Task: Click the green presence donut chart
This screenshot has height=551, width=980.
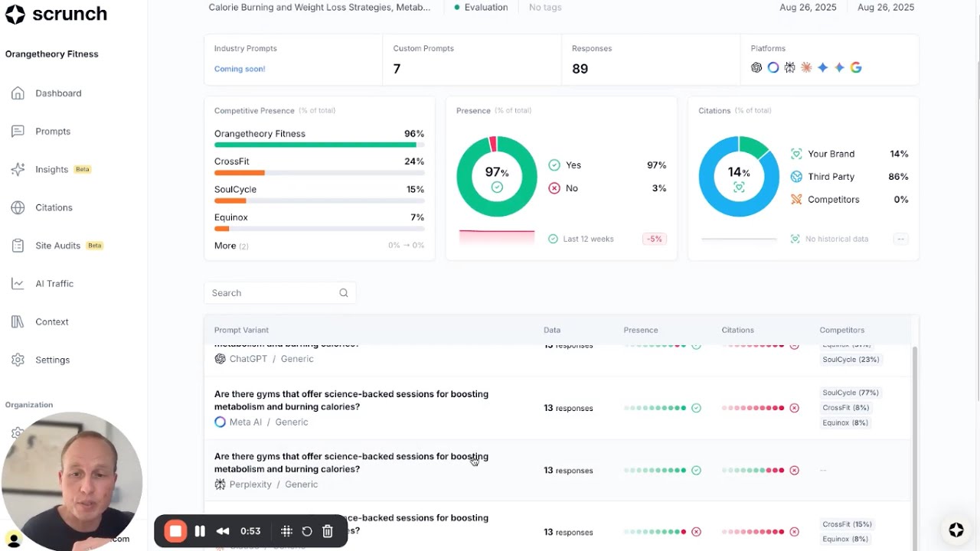Action: pyautogui.click(x=497, y=176)
